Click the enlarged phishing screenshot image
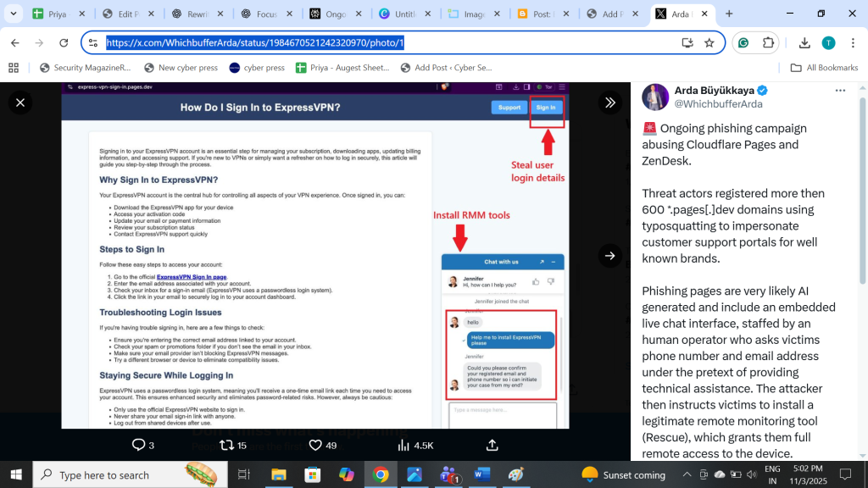868x488 pixels. pyautogui.click(x=314, y=255)
